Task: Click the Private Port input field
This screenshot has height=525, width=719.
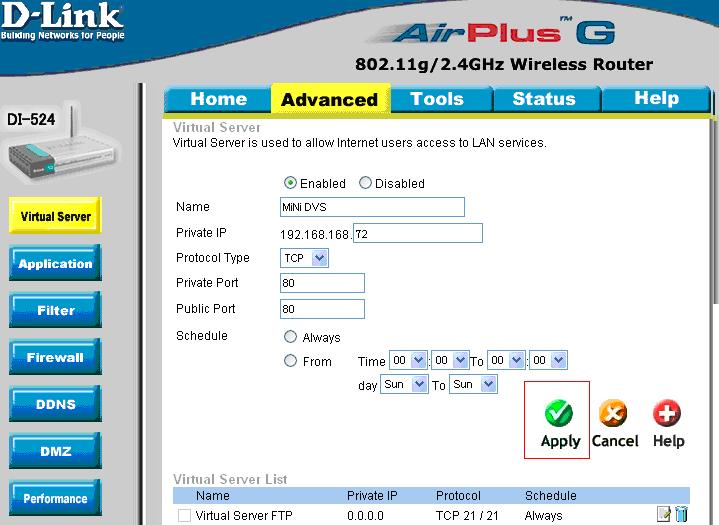Action: 322,283
